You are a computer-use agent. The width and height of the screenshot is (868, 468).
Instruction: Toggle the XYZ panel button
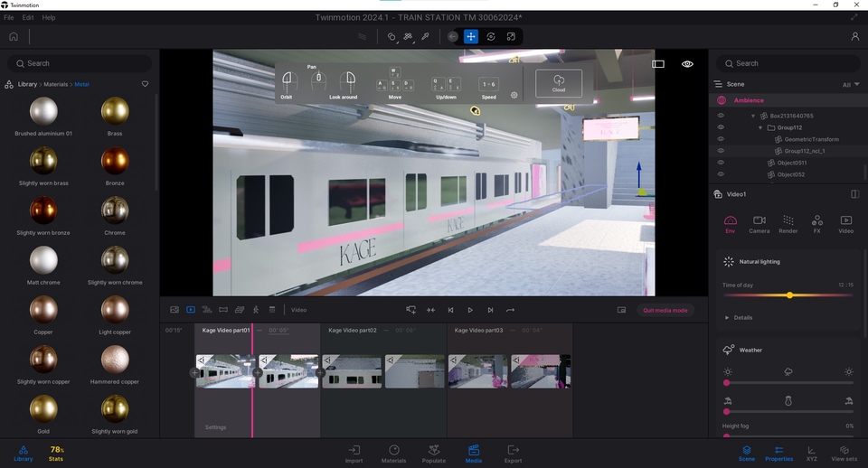(x=812, y=454)
